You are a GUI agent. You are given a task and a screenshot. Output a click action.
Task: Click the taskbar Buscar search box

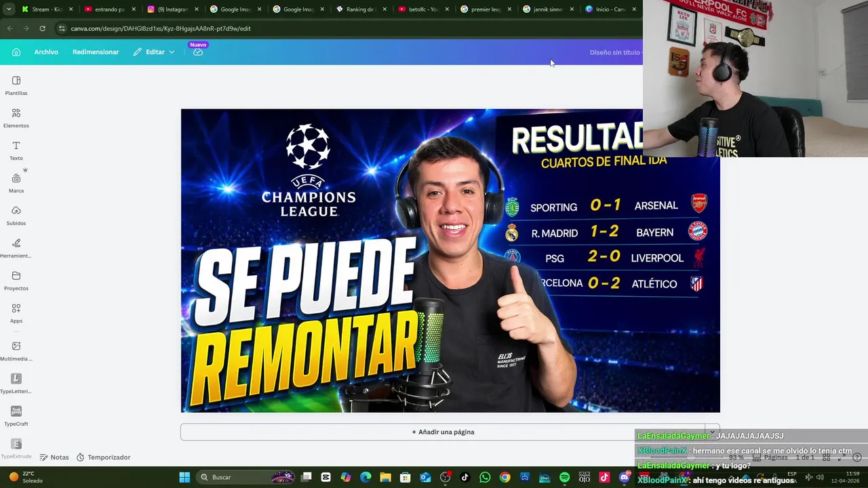tap(245, 477)
